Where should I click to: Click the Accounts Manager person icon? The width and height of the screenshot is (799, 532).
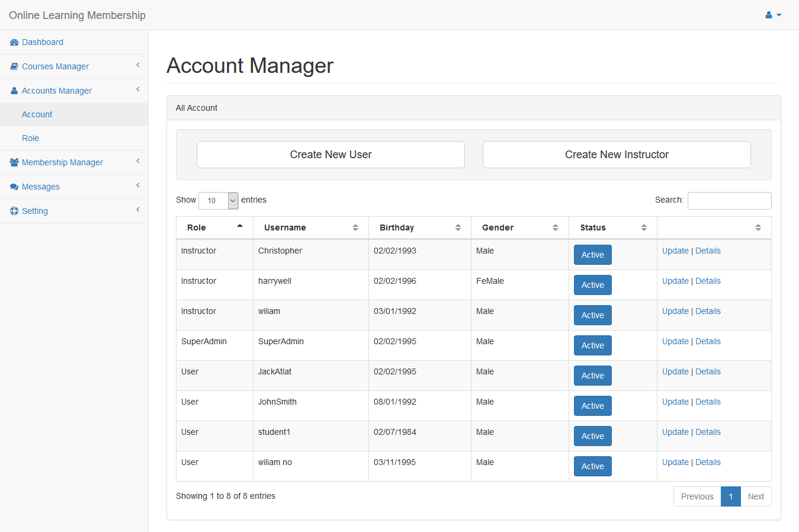pos(14,91)
